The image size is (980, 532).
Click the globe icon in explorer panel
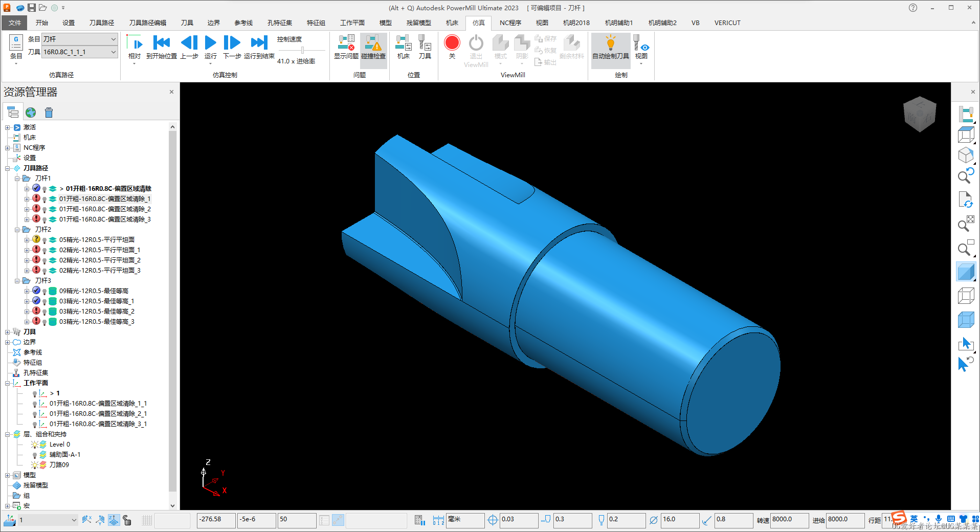coord(31,113)
